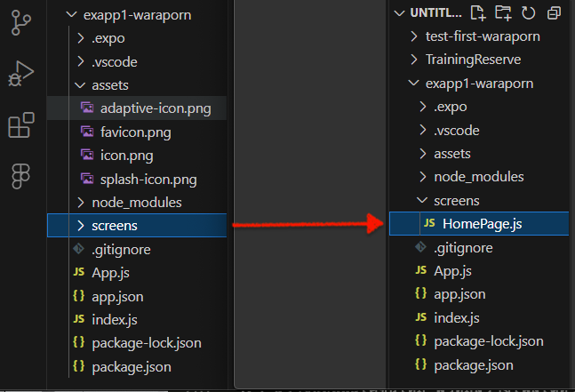Open the Figma panel in activity bar
Image resolution: width=575 pixels, height=392 pixels.
(20, 177)
